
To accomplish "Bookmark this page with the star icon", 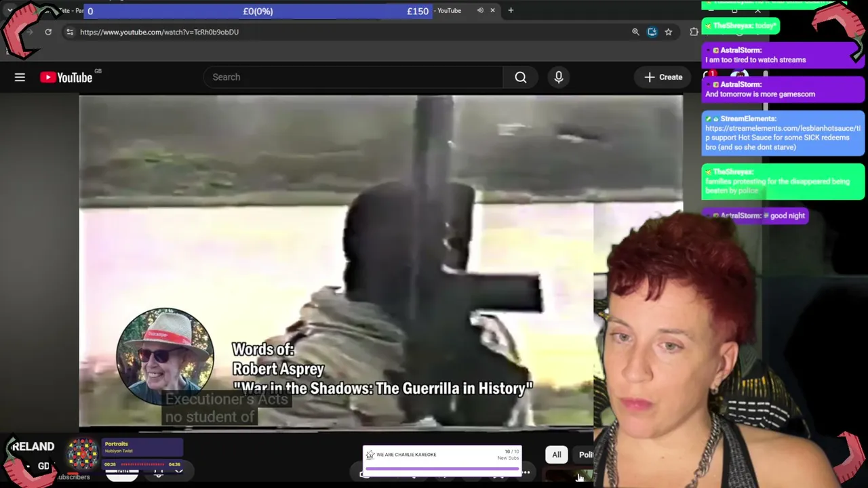I will (x=669, y=32).
